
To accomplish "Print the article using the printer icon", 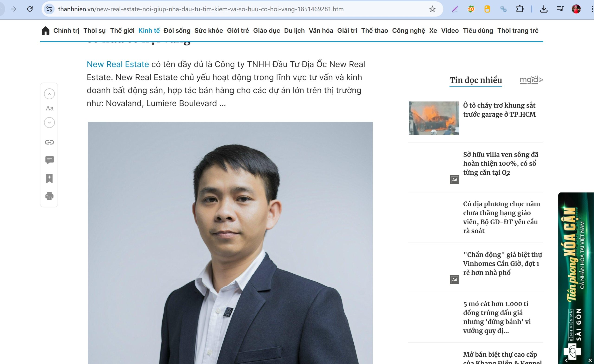I will (49, 196).
